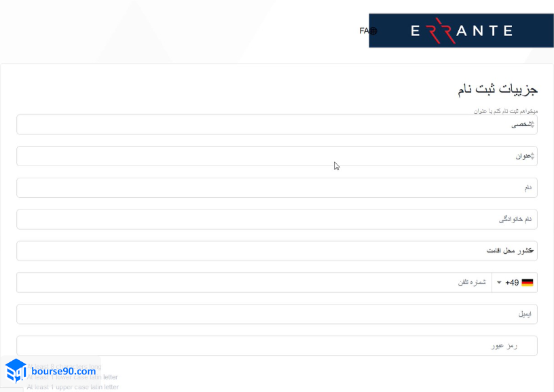The image size is (554, 392).
Task: Click the spinner arrows on account type select
Action: [x=532, y=125]
